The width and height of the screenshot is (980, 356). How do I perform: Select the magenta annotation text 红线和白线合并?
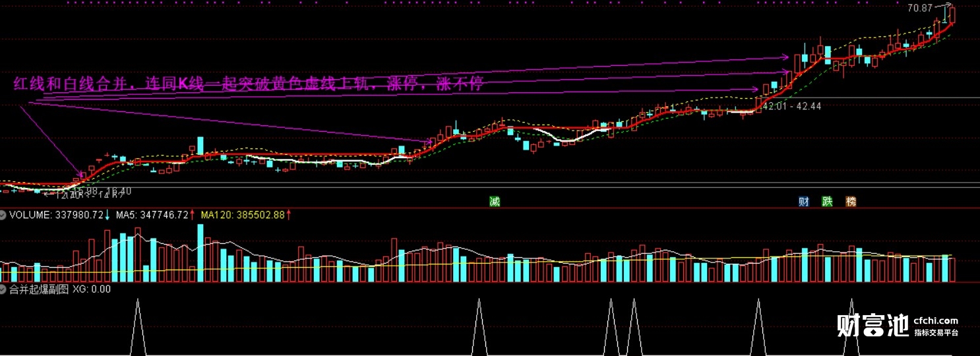(73, 84)
